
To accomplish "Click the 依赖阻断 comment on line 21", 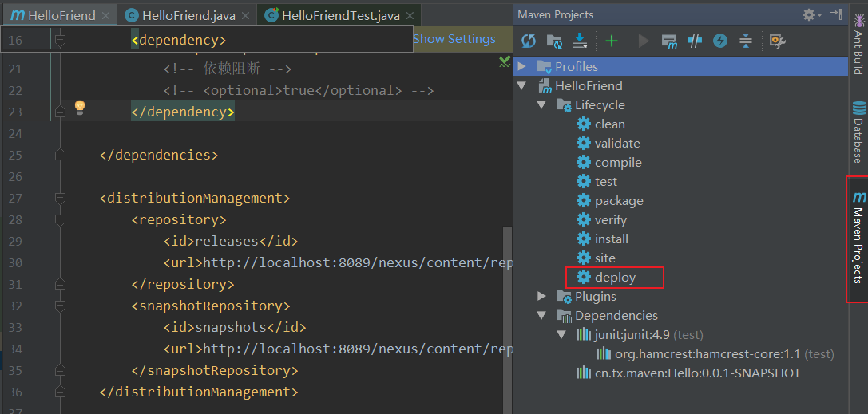I will pyautogui.click(x=228, y=69).
